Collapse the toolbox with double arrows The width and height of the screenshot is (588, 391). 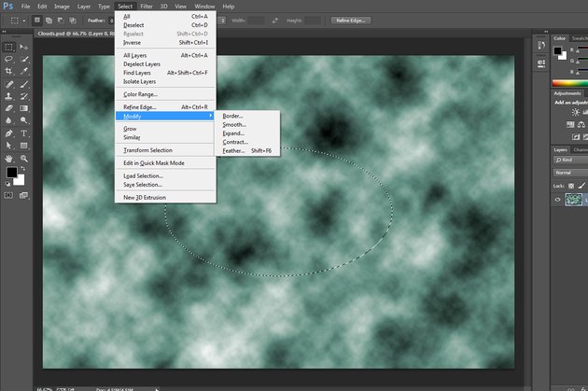click(4, 32)
